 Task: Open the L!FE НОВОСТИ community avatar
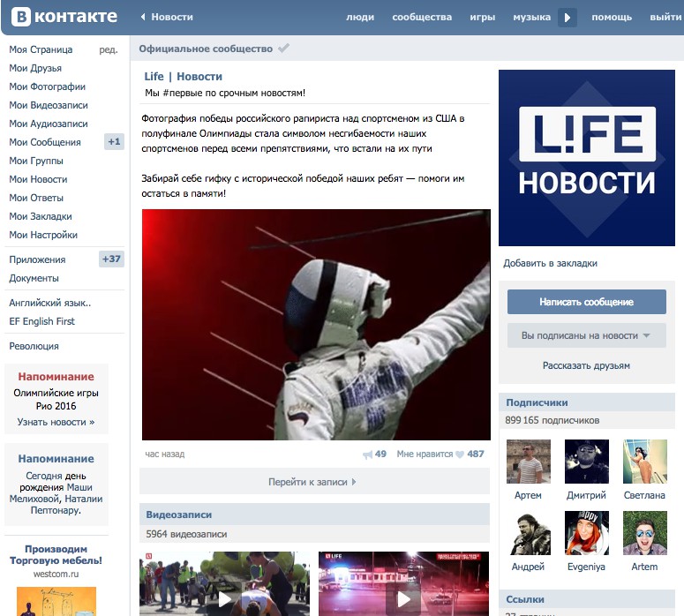(x=587, y=158)
